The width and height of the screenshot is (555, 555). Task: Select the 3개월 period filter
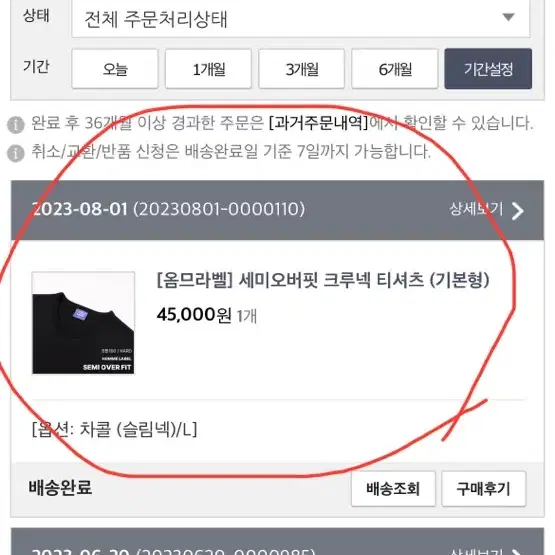pos(302,69)
